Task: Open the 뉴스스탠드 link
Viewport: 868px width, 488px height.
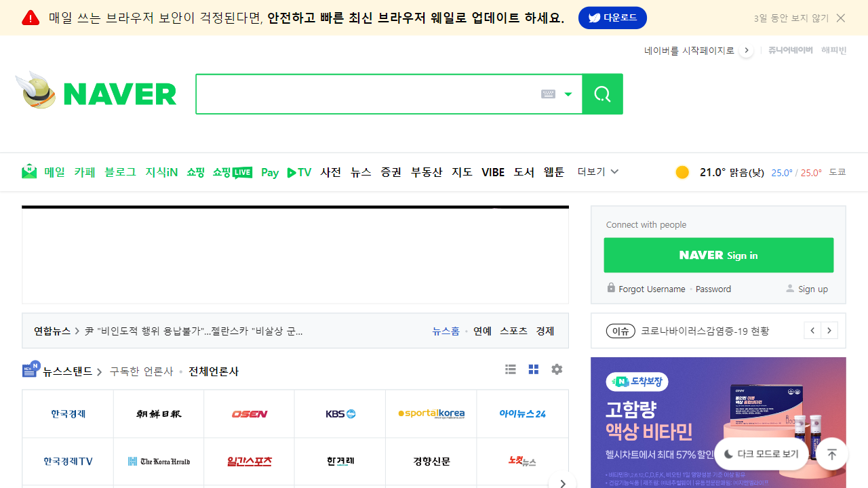Action: 67,371
